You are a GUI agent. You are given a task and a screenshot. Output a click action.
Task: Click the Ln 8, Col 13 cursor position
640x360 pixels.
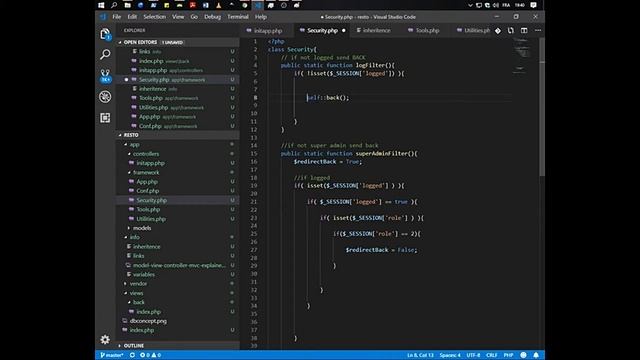[x=420, y=355]
